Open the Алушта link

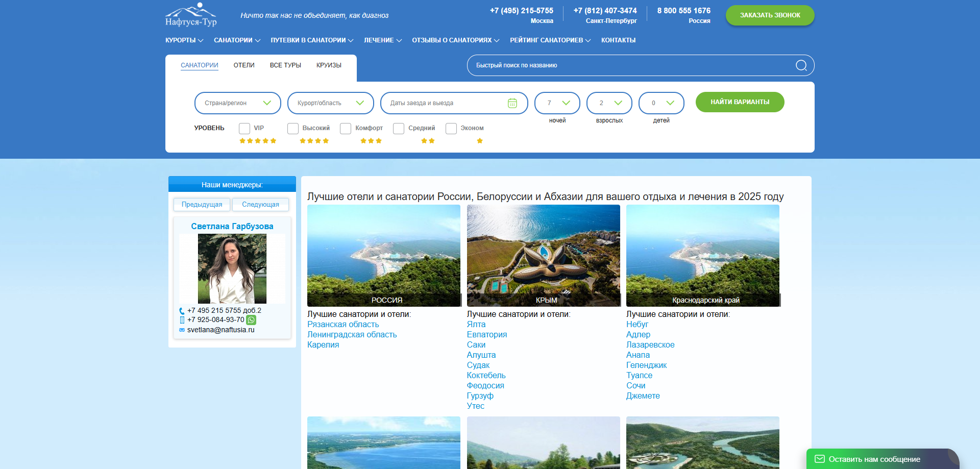pyautogui.click(x=481, y=355)
